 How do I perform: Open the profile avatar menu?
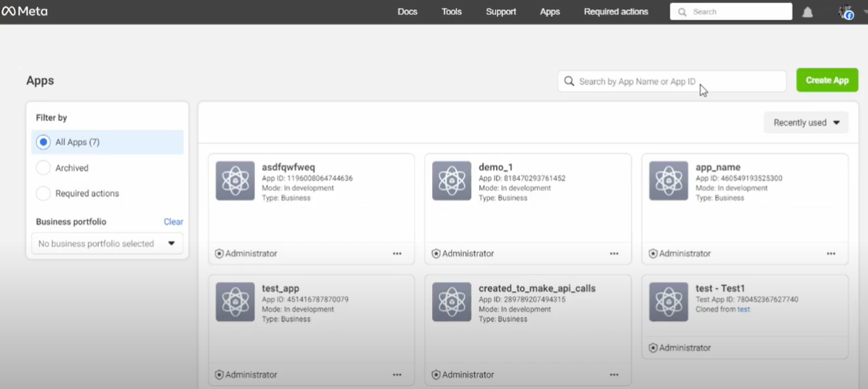[x=846, y=12]
